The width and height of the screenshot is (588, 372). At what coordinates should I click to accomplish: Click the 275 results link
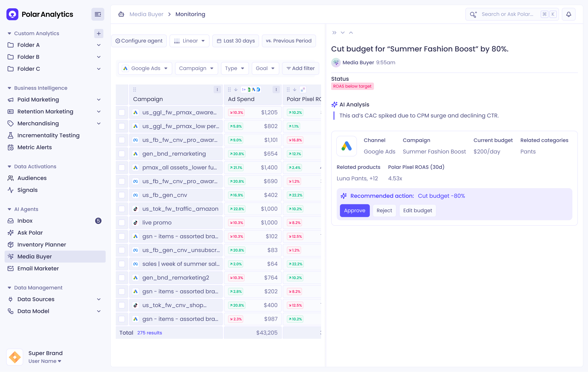150,333
